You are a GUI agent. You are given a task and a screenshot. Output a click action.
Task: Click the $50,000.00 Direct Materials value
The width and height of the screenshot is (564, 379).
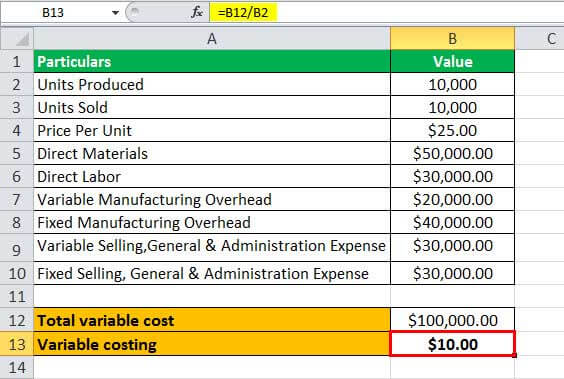pyautogui.click(x=452, y=154)
